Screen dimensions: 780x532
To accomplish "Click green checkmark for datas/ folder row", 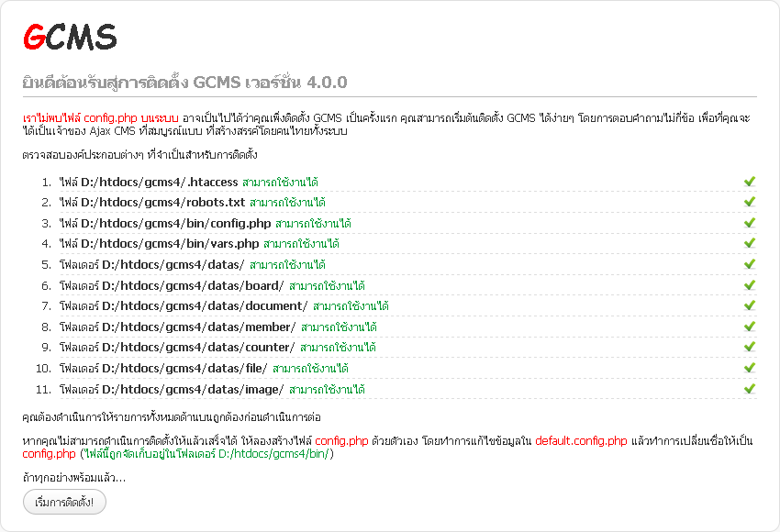I will (750, 264).
